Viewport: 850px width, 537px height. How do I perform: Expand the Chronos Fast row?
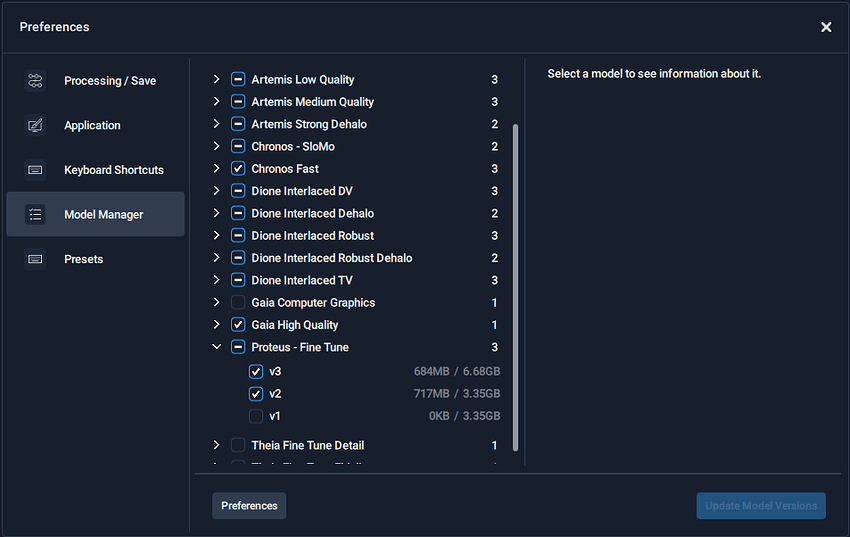[x=216, y=169]
